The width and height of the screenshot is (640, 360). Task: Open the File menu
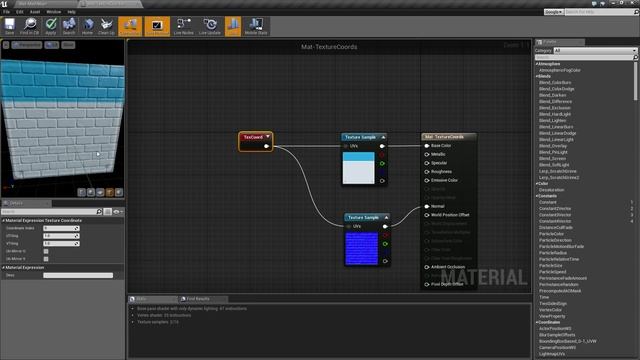pyautogui.click(x=7, y=12)
